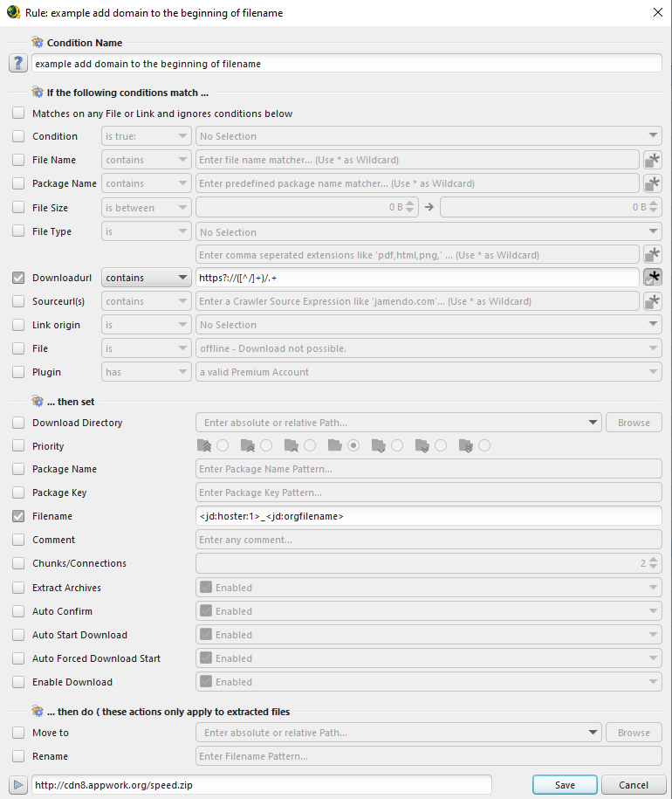This screenshot has width=672, height=799.
Task: Open the Plugin 'a valid Premium Account' dropdown
Action: coord(429,372)
